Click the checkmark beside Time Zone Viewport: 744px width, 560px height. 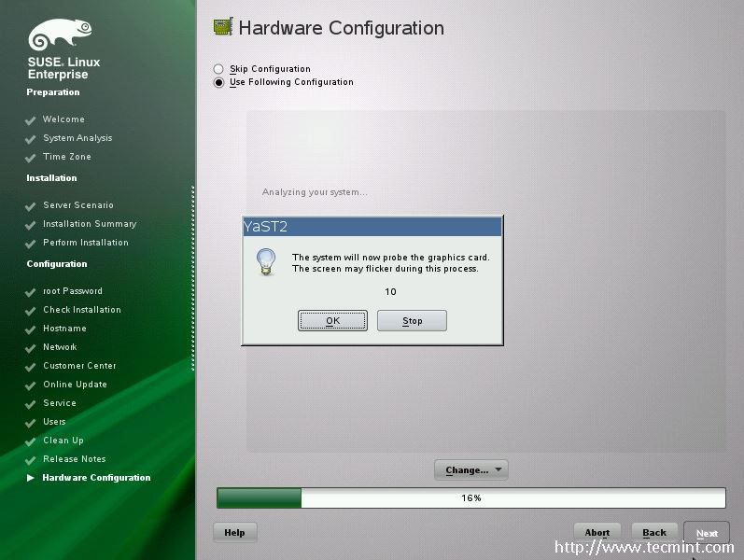point(31,158)
